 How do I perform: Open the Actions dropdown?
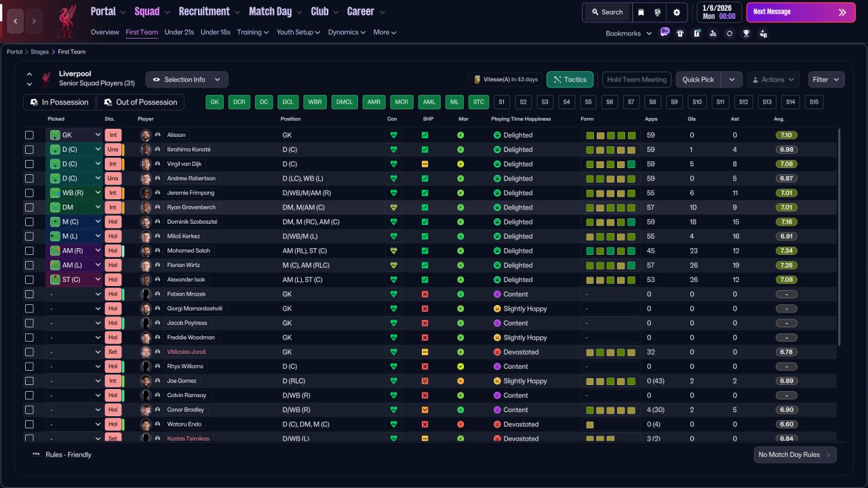pos(773,79)
